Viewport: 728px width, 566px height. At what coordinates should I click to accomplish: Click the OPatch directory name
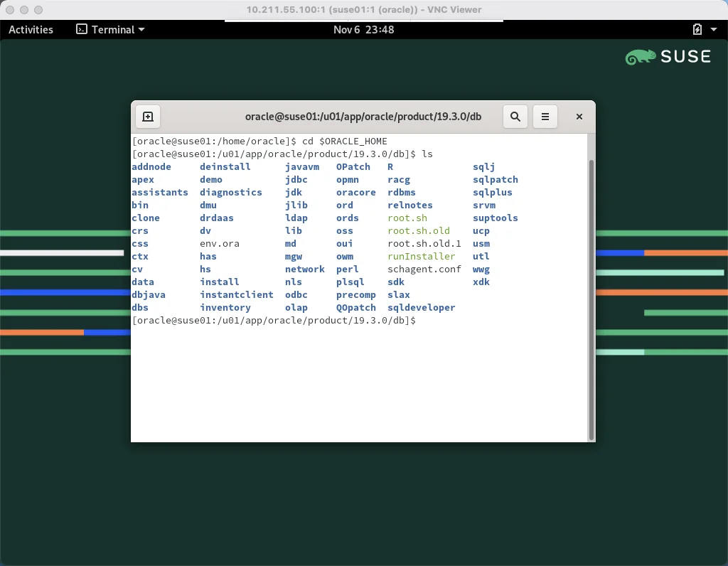353,166
